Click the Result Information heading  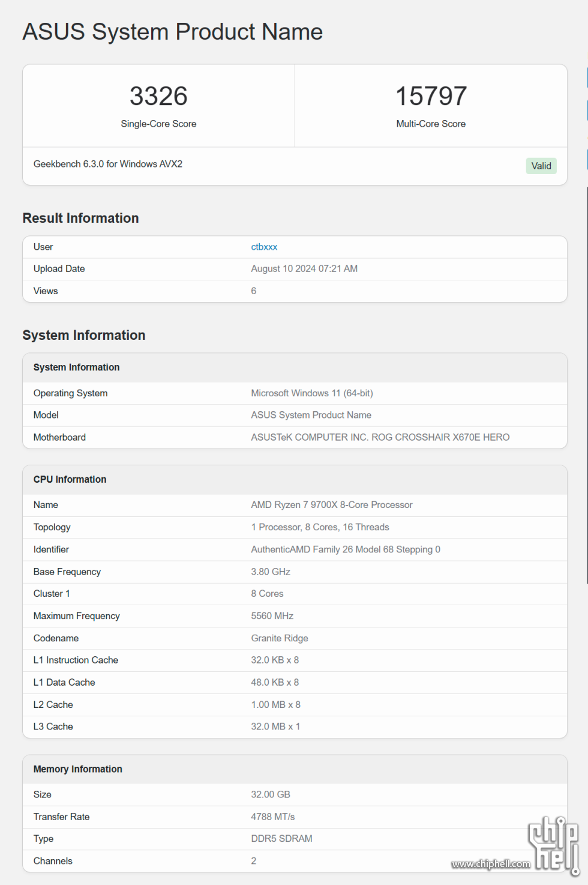(x=80, y=218)
